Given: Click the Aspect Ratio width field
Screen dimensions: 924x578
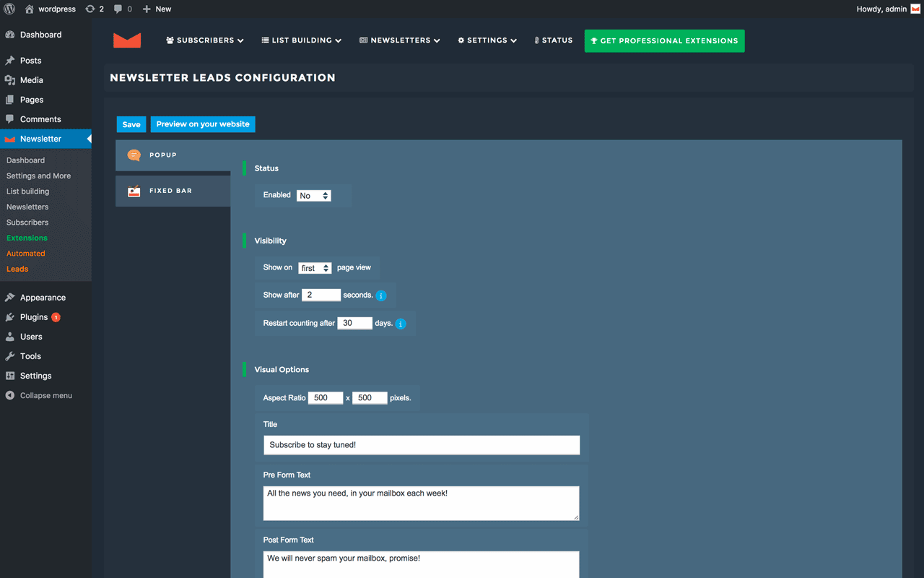Looking at the screenshot, I should [326, 397].
